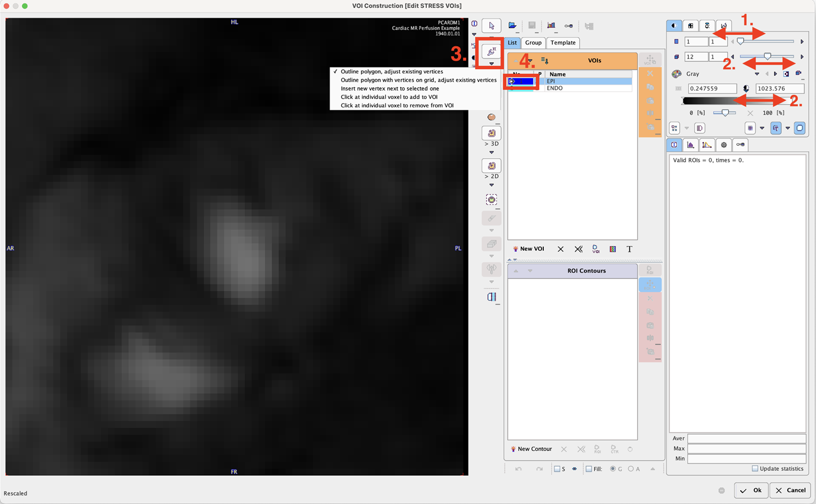Toggle the S checkbox
This screenshot has height=504, width=816.
tap(557, 469)
